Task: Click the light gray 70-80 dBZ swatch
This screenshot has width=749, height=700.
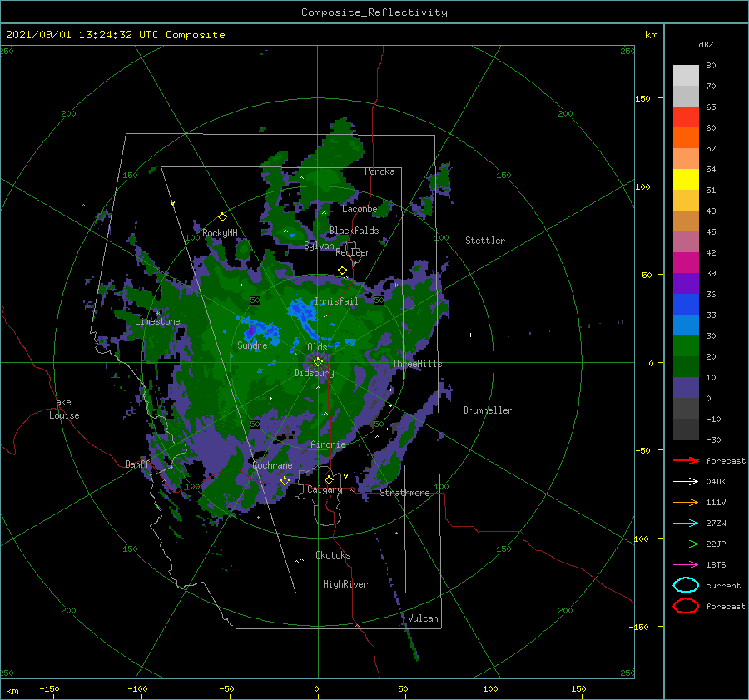Action: [x=686, y=76]
